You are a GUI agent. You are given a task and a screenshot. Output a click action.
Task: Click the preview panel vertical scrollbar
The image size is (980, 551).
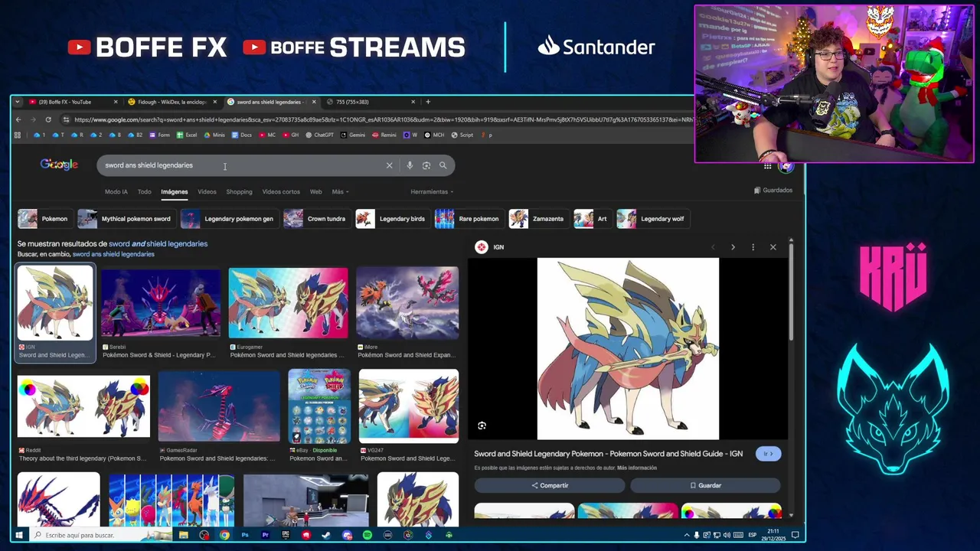click(x=792, y=291)
